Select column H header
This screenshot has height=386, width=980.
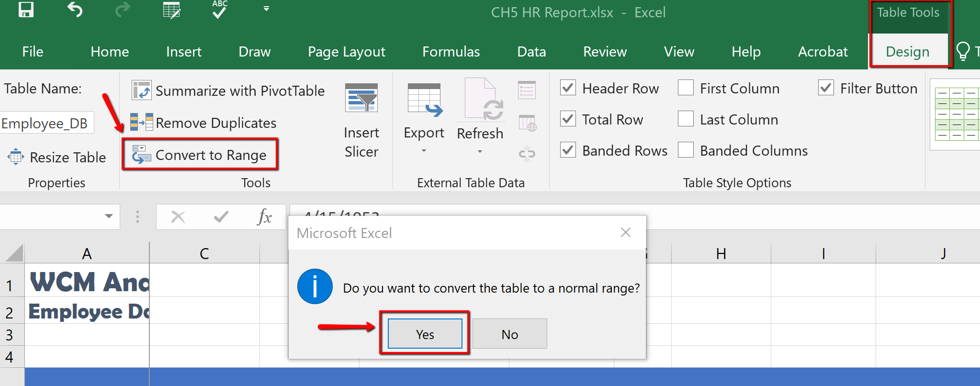tap(721, 253)
